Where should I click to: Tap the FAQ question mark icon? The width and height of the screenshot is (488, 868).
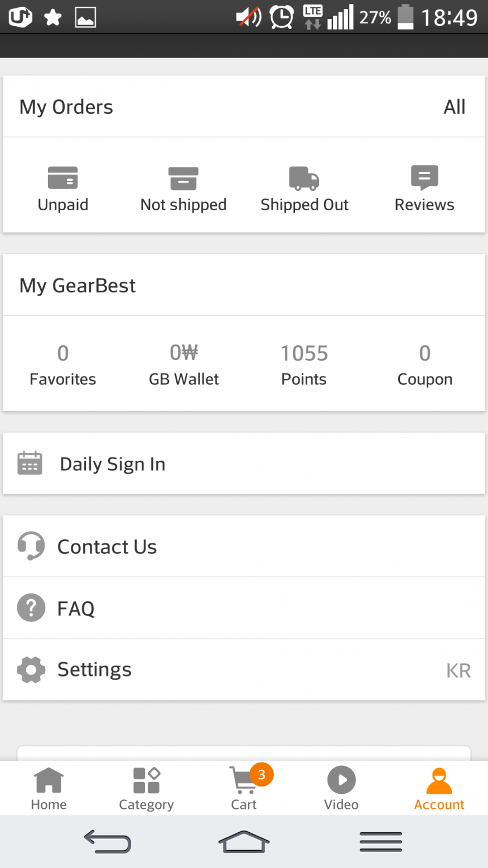click(x=31, y=607)
